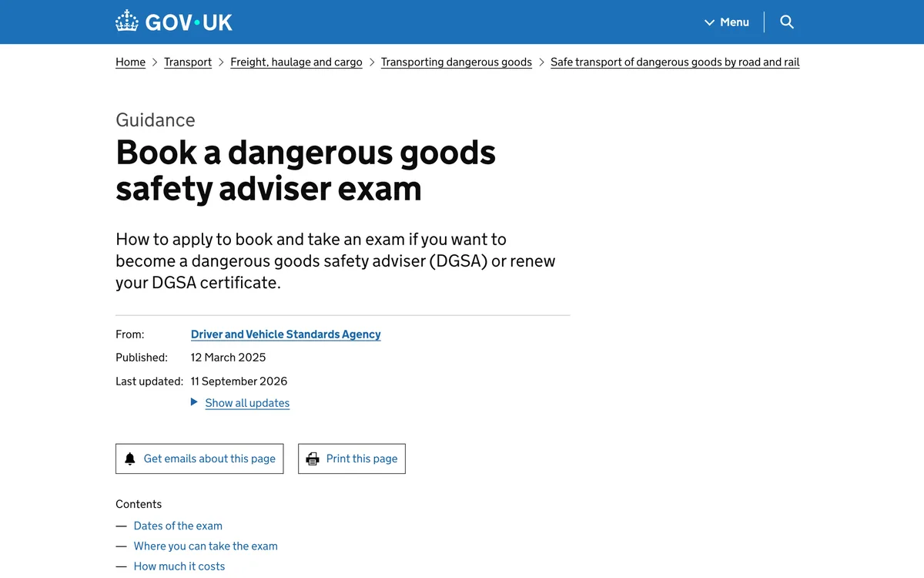Open the GOV.UK homepage logo
Image resolution: width=924 pixels, height=578 pixels.
point(174,22)
